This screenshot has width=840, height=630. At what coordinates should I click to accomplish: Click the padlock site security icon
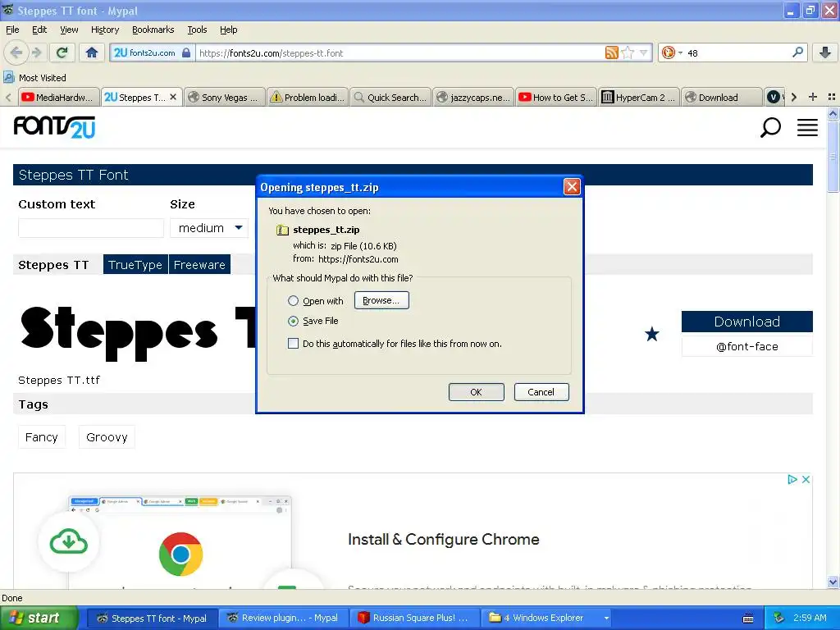click(x=186, y=52)
